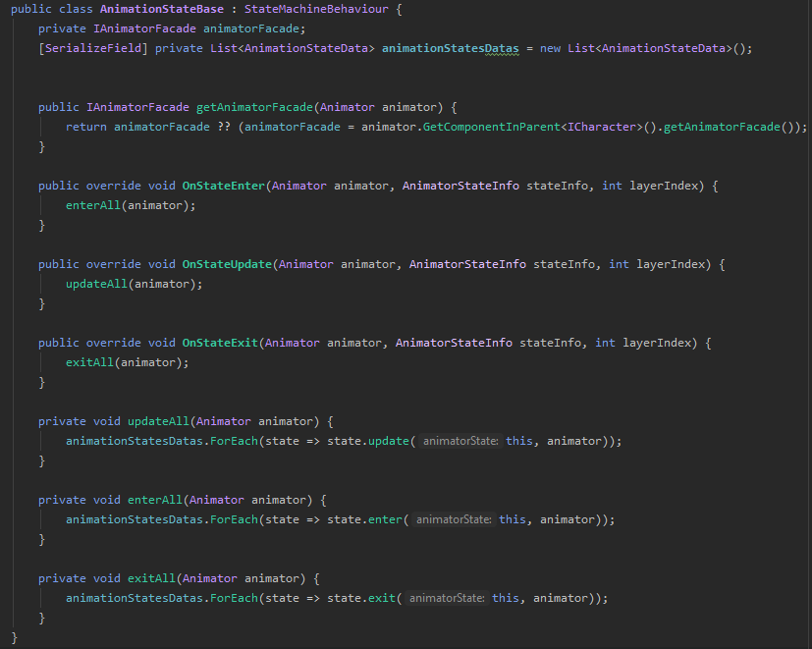Click the IAnimatorFacade return type of getAnimatorFacade

point(137,107)
